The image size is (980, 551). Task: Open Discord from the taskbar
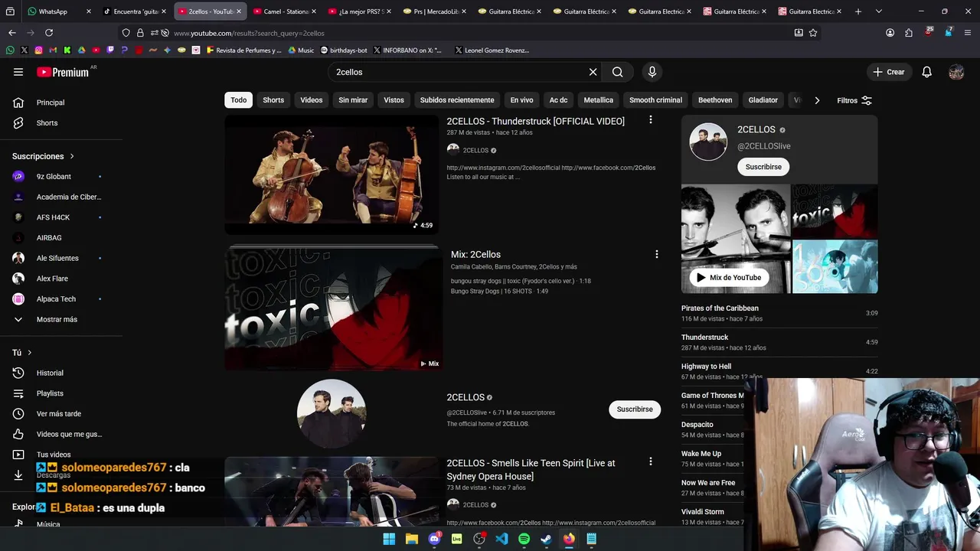pos(435,539)
